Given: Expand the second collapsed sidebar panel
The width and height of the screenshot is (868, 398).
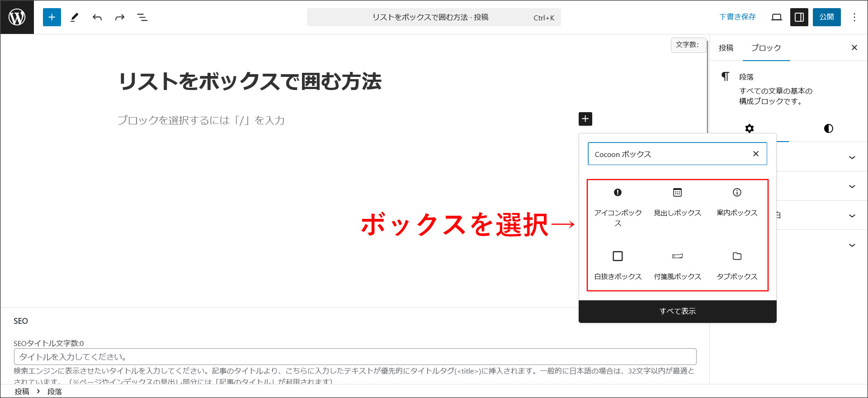Looking at the screenshot, I should [x=852, y=186].
